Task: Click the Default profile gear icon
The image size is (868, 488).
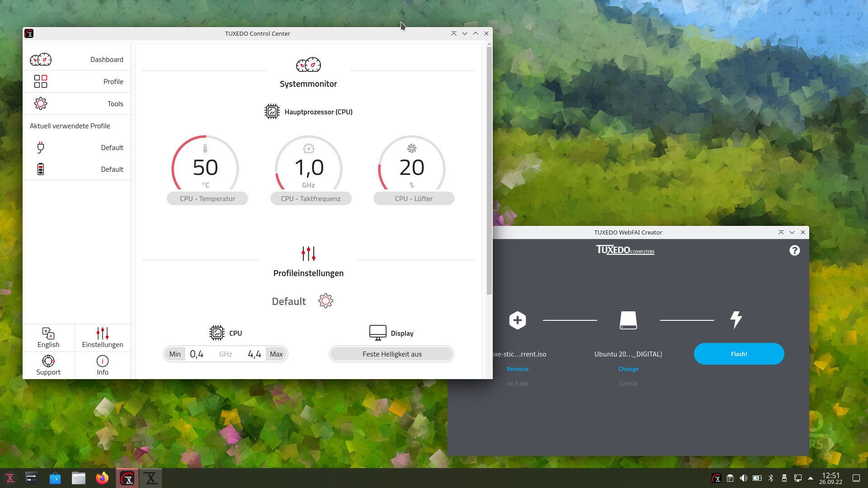Action: [325, 301]
